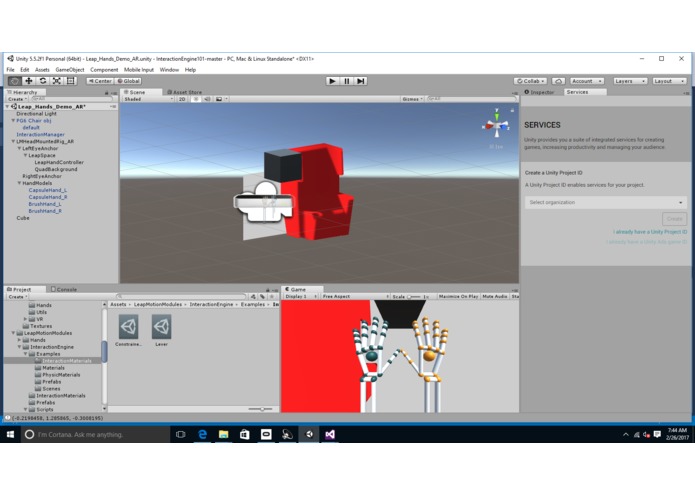
Task: Open File Explorer from taskbar
Action: click(224, 435)
